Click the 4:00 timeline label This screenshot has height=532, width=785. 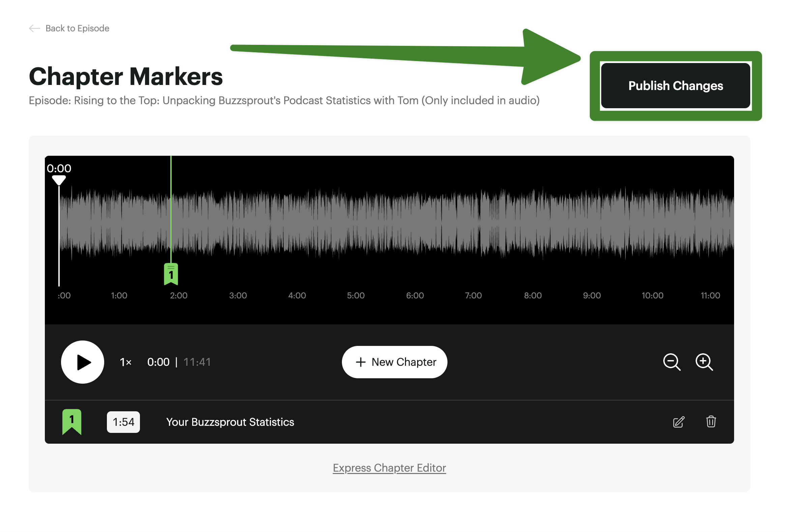(x=297, y=296)
